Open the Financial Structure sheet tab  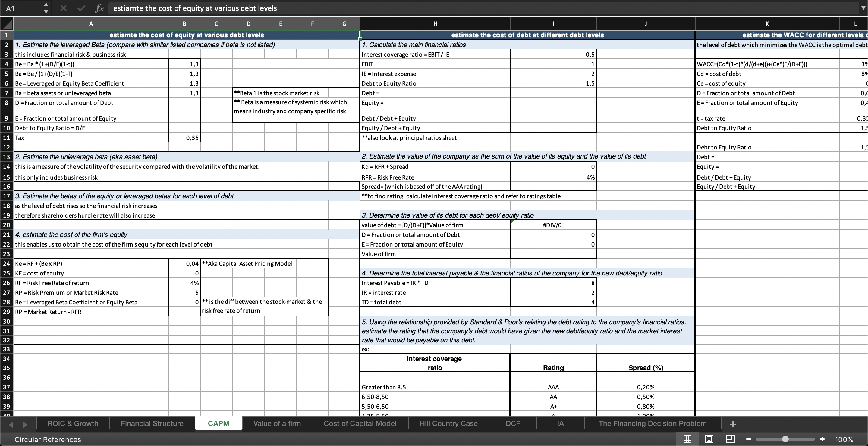point(152,423)
